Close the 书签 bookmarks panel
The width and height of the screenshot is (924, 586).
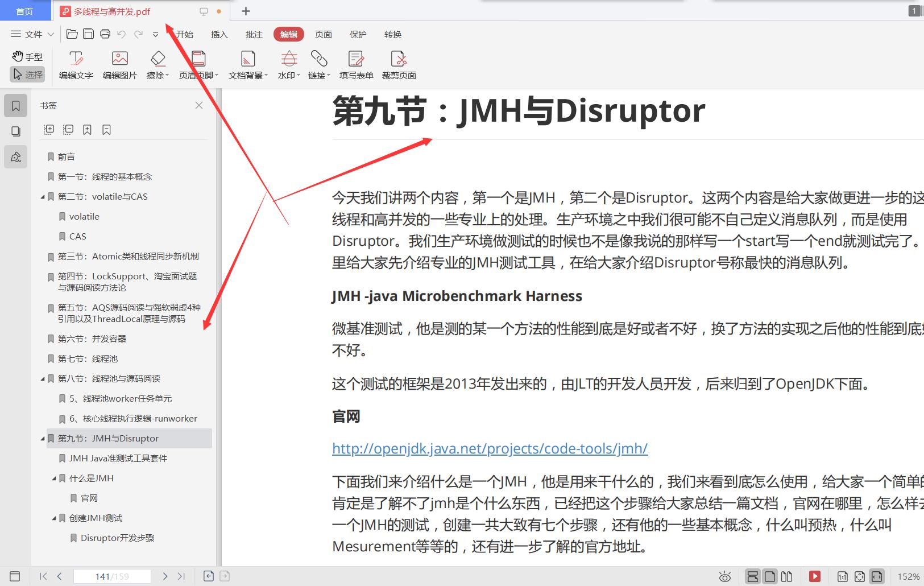click(199, 105)
